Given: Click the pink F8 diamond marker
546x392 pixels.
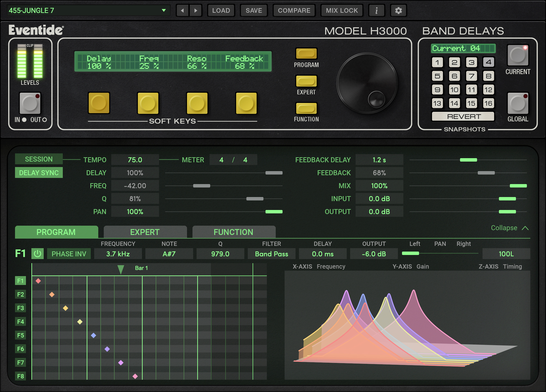Looking at the screenshot, I should pyautogui.click(x=135, y=376).
